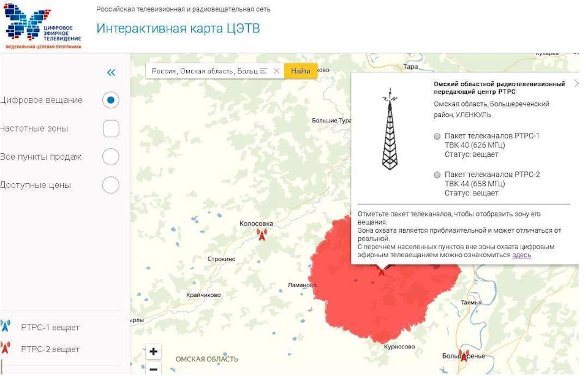Click the tower marker near Bolsherechye
Image resolution: width=588 pixels, height=376 pixels.
tap(464, 356)
